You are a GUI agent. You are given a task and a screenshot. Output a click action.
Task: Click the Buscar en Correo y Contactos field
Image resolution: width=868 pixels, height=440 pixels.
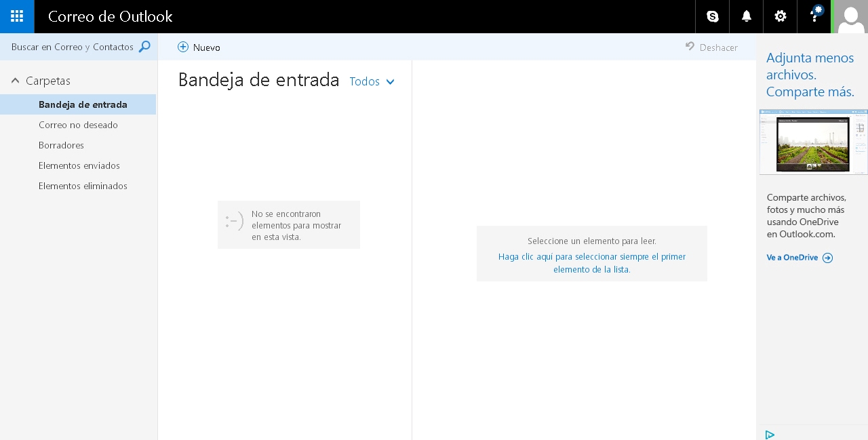pyautogui.click(x=79, y=47)
